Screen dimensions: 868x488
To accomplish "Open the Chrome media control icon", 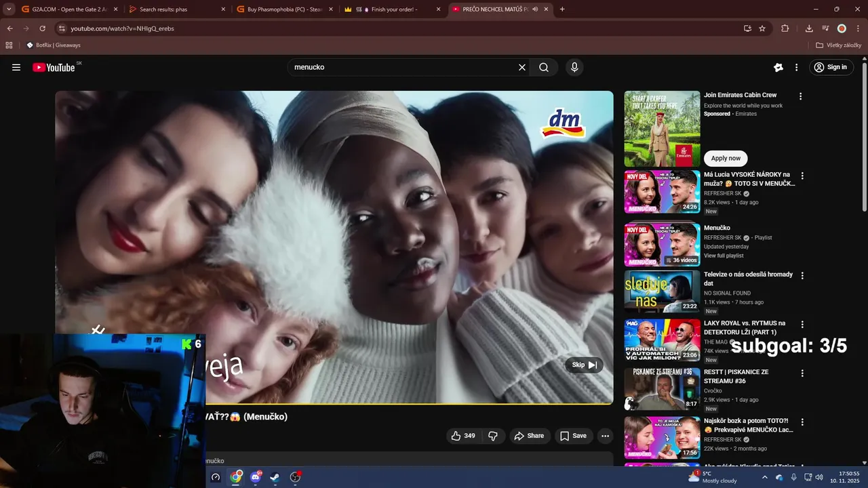I will tap(825, 28).
